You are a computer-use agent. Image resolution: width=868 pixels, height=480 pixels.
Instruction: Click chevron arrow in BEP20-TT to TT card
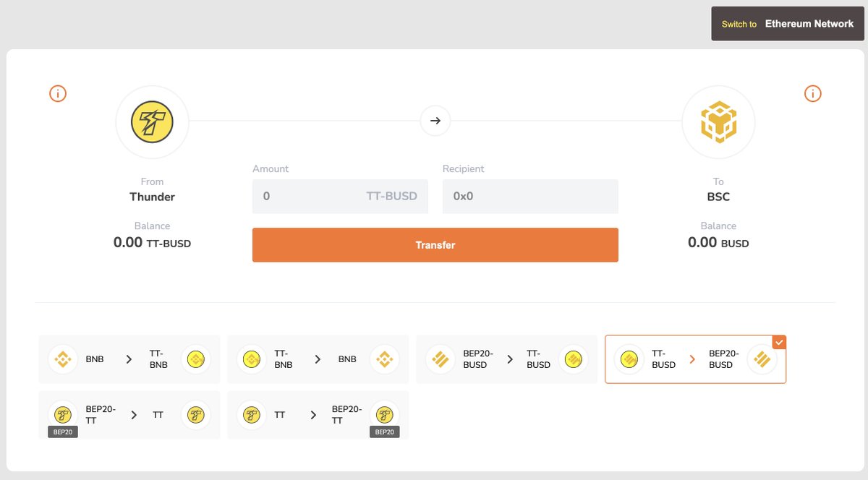[135, 415]
